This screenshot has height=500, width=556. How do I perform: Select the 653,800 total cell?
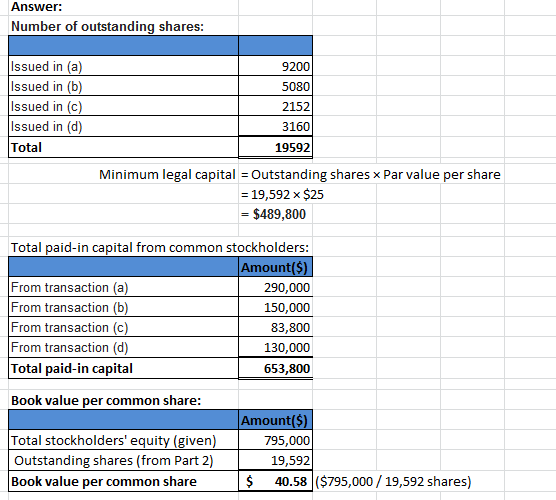coord(276,368)
